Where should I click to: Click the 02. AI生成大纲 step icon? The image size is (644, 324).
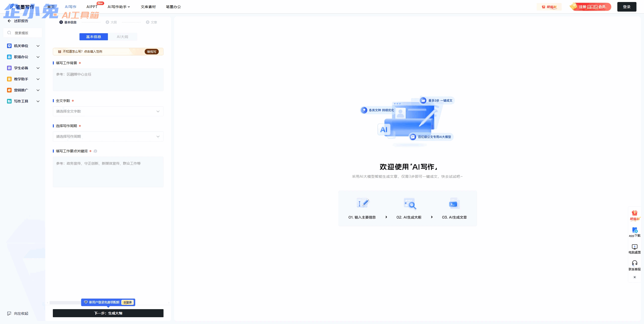[x=410, y=203]
